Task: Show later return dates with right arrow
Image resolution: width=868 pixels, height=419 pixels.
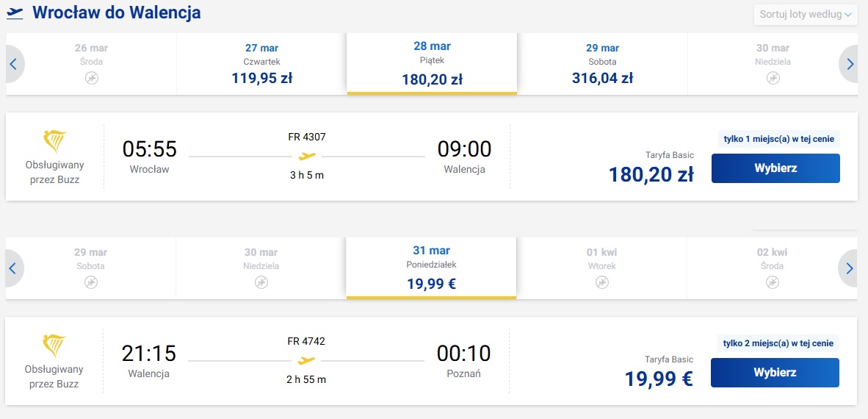Action: [850, 268]
